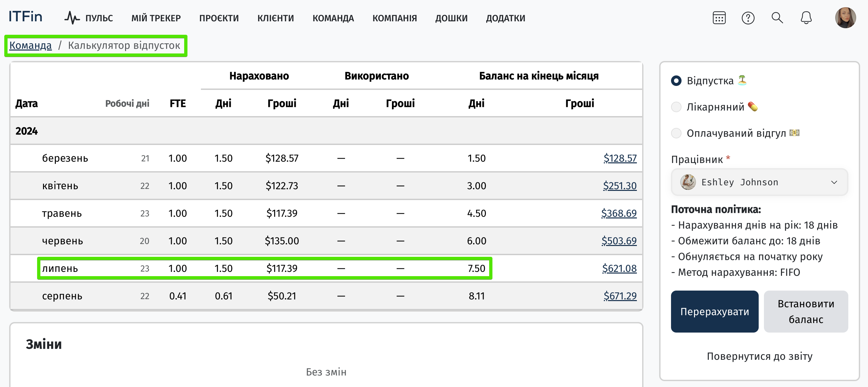Viewport: 868px width, 387px height.
Task: Click the Встановити баланс button
Action: click(x=806, y=312)
